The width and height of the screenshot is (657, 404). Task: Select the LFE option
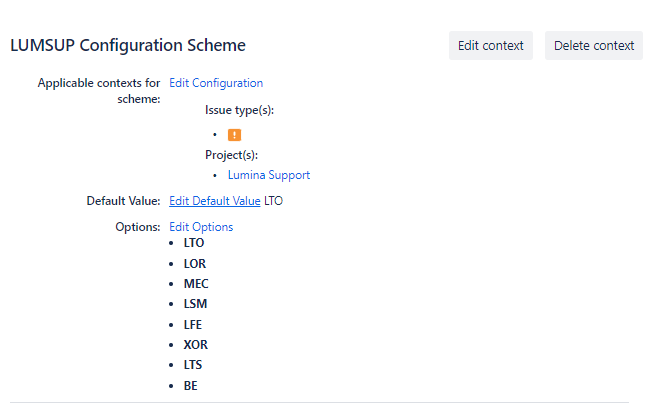(193, 325)
